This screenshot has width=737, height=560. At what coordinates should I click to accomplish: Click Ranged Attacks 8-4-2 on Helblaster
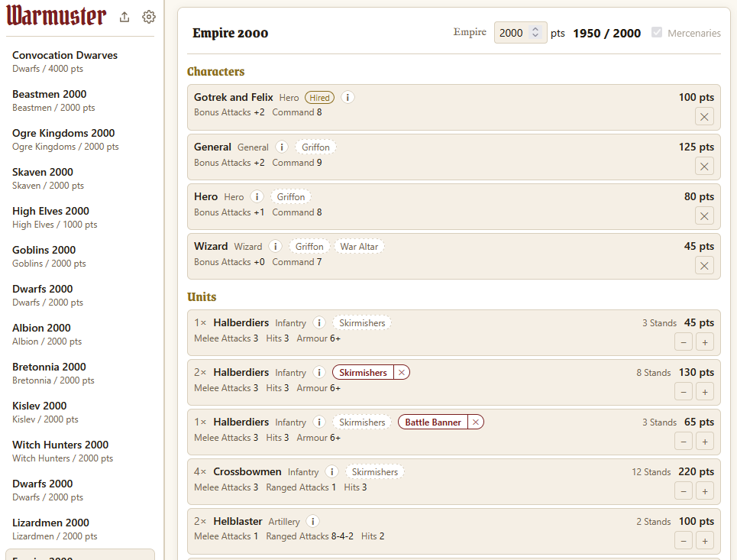309,536
